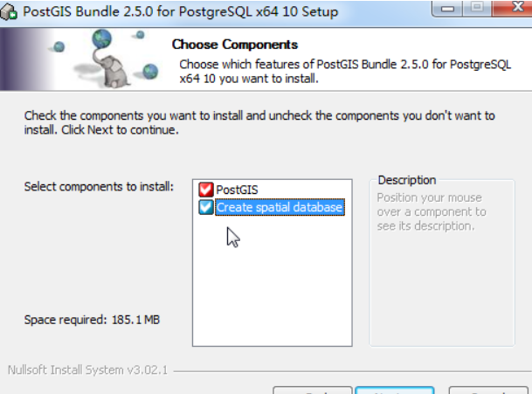Select the PostGIS component label
The width and height of the screenshot is (532, 394).
[x=237, y=190]
